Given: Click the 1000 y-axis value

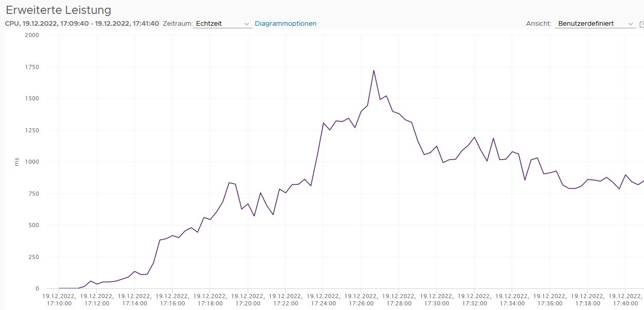Looking at the screenshot, I should click(32, 162).
